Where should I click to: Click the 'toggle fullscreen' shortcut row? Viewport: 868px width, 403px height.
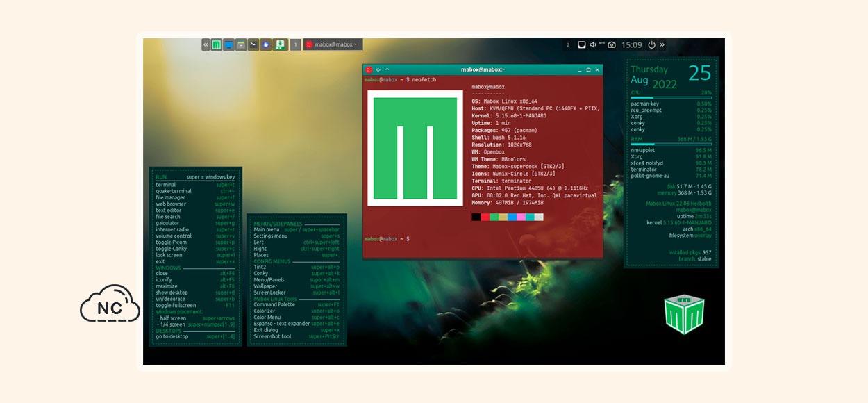click(x=195, y=305)
